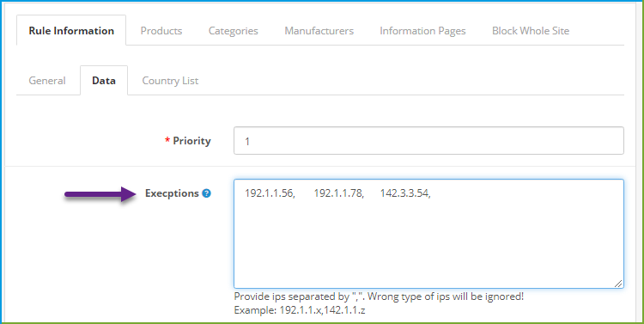Go to the Block Whole Site tab
The width and height of the screenshot is (644, 324).
click(531, 31)
